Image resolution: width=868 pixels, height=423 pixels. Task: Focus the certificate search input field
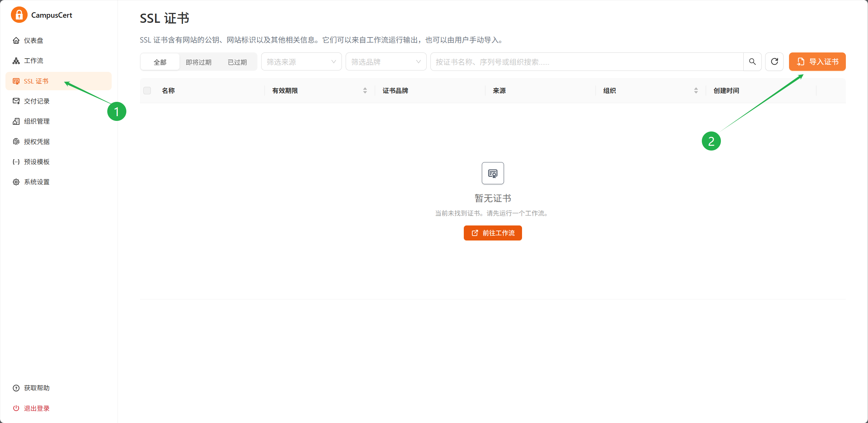(587, 62)
